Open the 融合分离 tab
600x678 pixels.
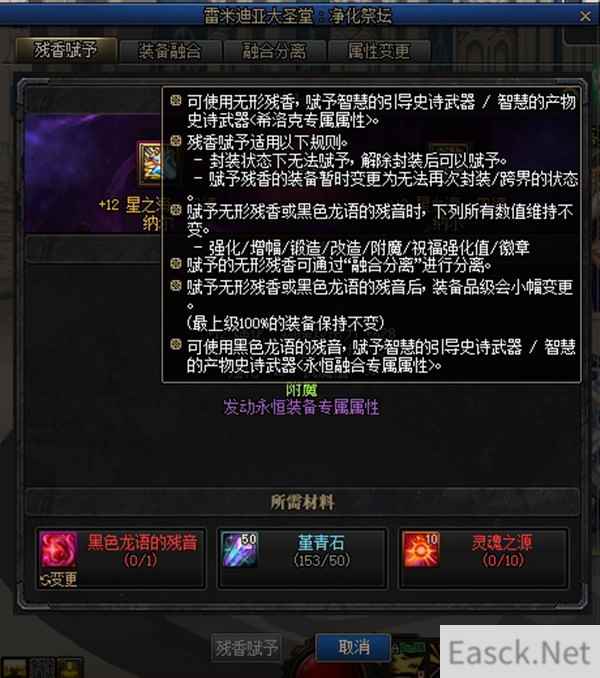pos(274,51)
